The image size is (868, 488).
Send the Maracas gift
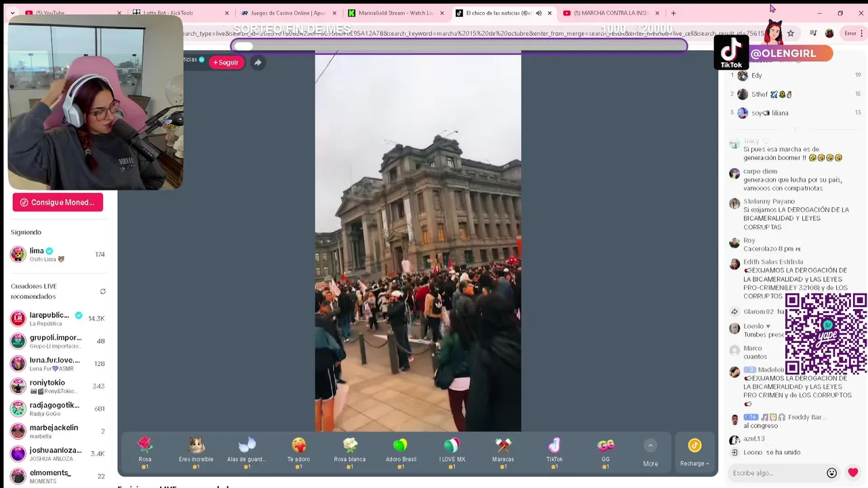coord(503,452)
